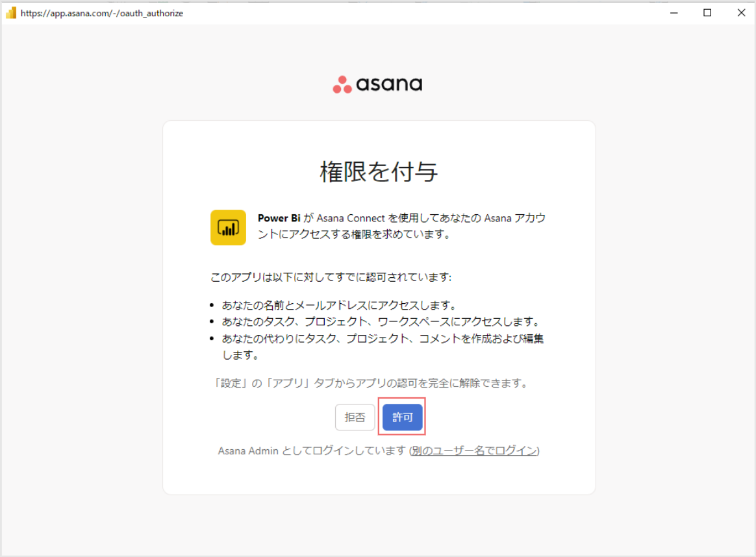Click the blue 許可 (Allow) button

point(402,417)
